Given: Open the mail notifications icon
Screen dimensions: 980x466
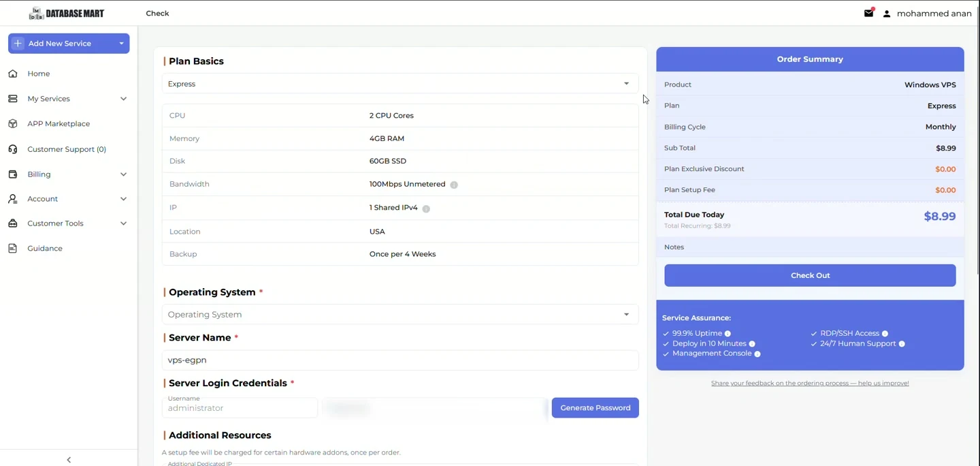Looking at the screenshot, I should pyautogui.click(x=869, y=13).
